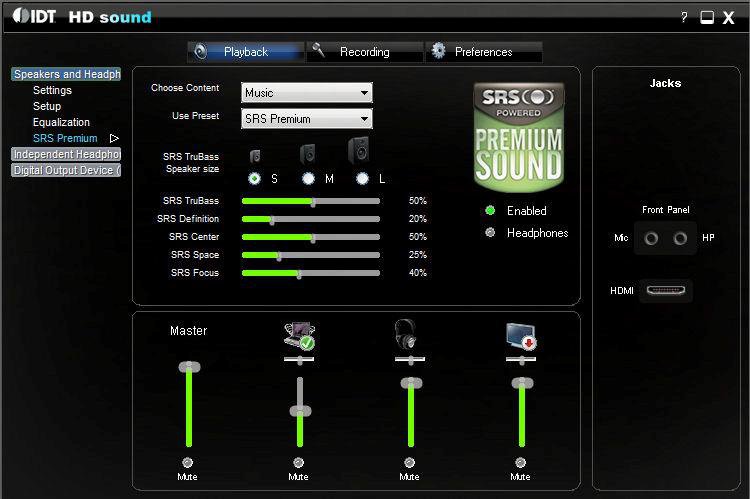
Task: Click the SRS Focus slider at 40%
Action: click(311, 273)
